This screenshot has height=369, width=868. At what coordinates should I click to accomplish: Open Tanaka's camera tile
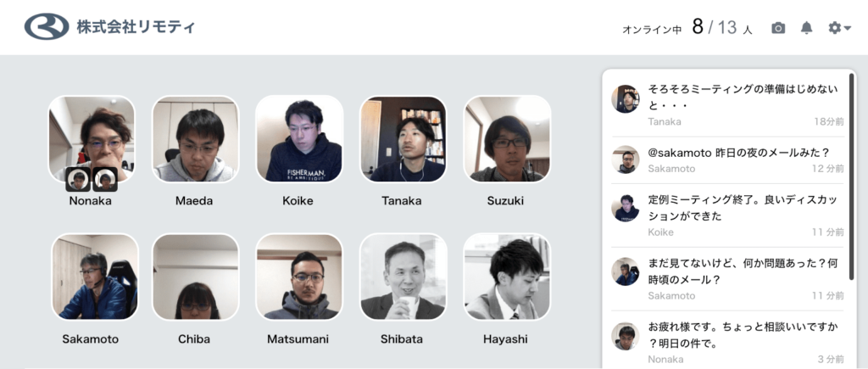coord(403,138)
